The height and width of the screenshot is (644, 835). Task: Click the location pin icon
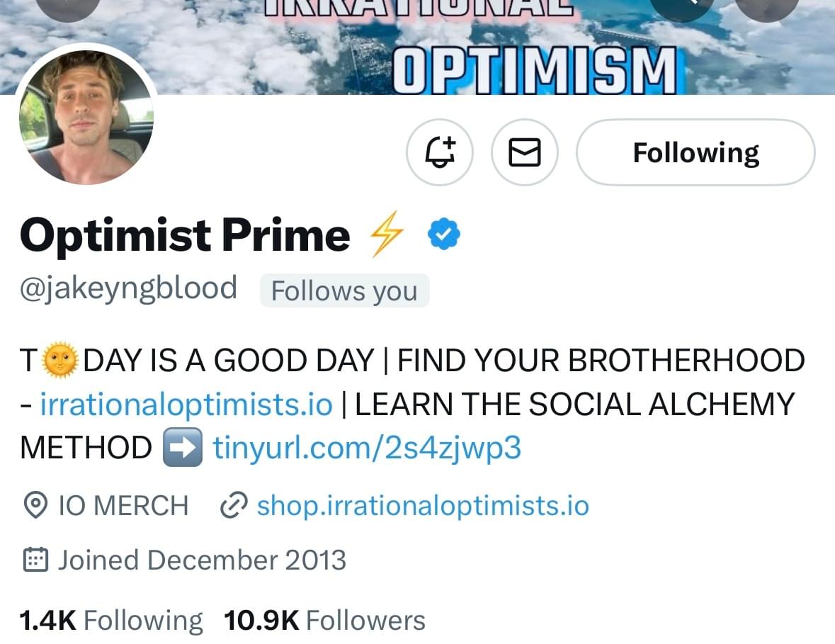(x=33, y=506)
